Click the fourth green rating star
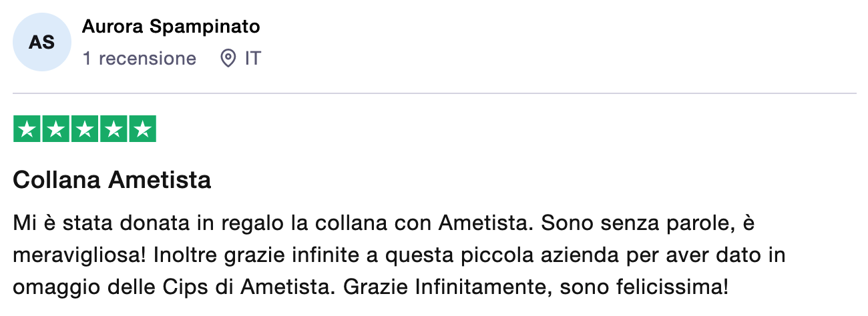This screenshot has height=316, width=868. (114, 129)
